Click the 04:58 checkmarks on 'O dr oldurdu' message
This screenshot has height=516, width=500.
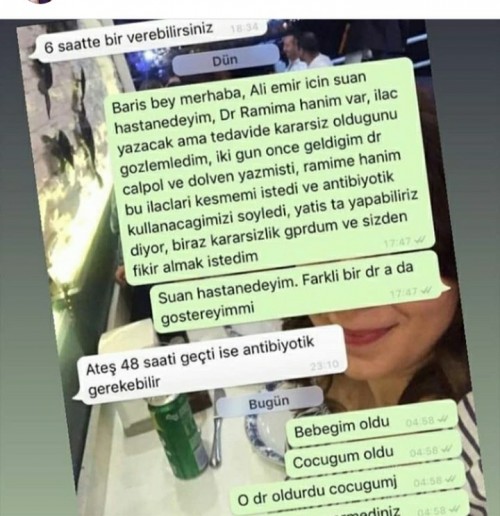tap(451, 480)
